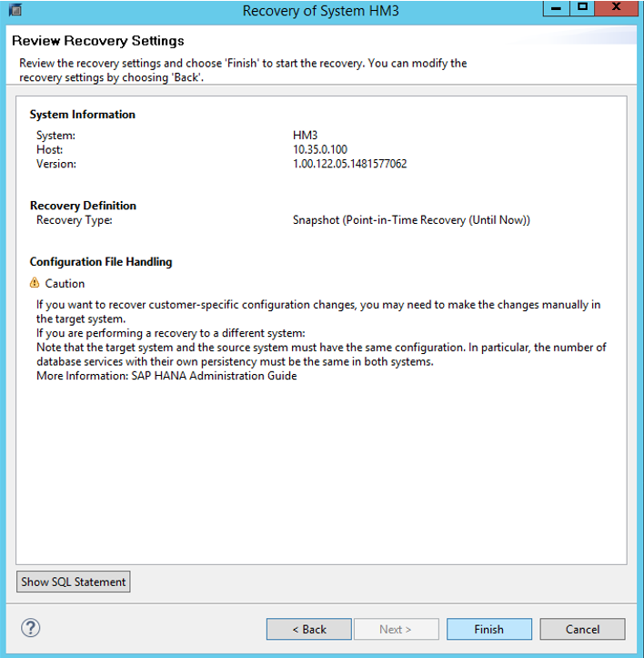Viewport: 644px width, 658px height.
Task: Click the Recovery Type label
Action: [x=75, y=220]
